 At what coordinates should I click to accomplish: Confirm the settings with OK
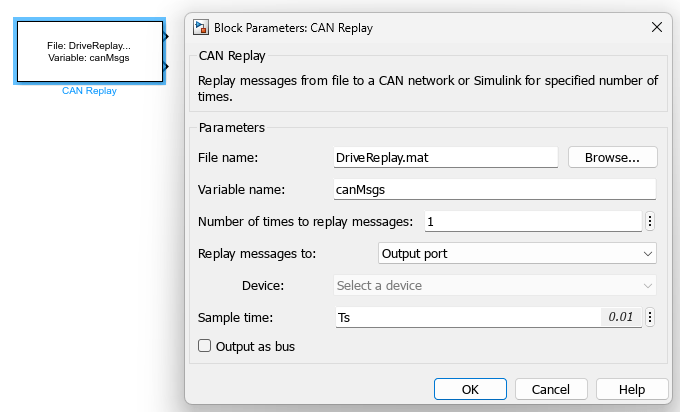tap(470, 389)
